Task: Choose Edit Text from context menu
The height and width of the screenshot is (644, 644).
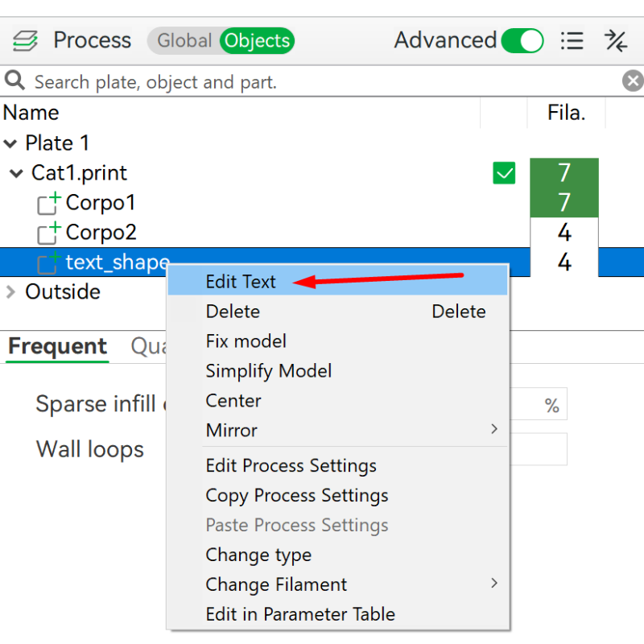Action: (241, 282)
